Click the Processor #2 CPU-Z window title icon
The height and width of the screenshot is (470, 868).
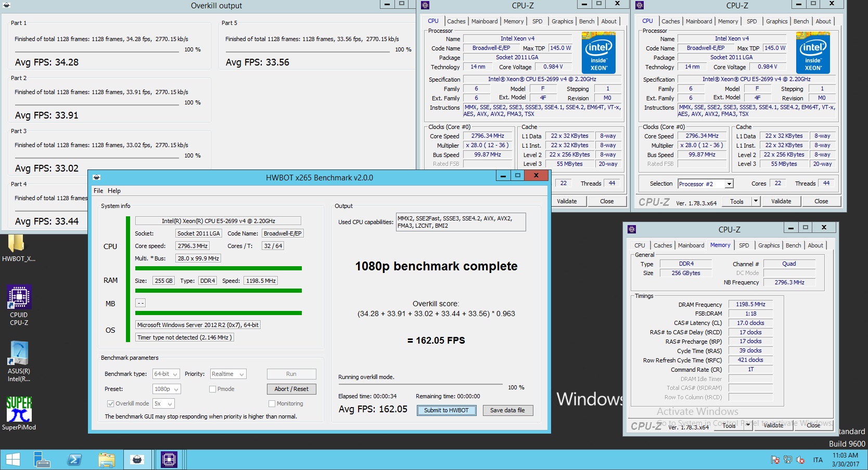[x=640, y=5]
